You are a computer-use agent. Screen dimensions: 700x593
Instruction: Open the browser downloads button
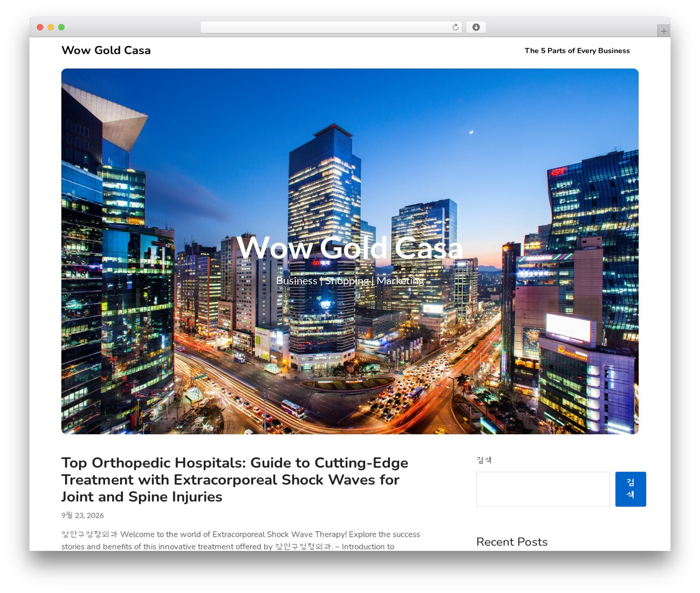click(476, 27)
